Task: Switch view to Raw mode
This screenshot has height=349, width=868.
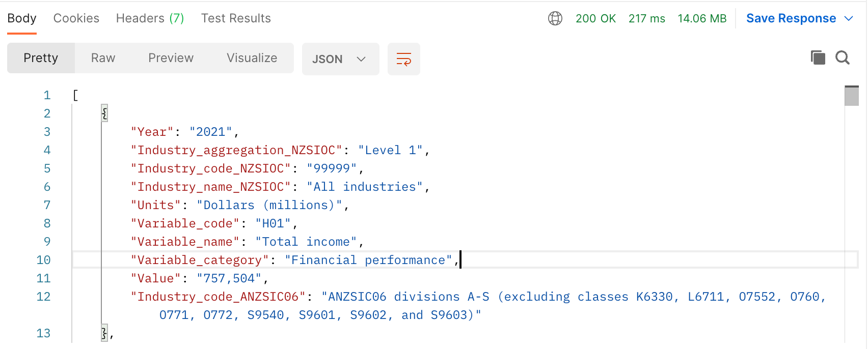Action: [x=103, y=58]
